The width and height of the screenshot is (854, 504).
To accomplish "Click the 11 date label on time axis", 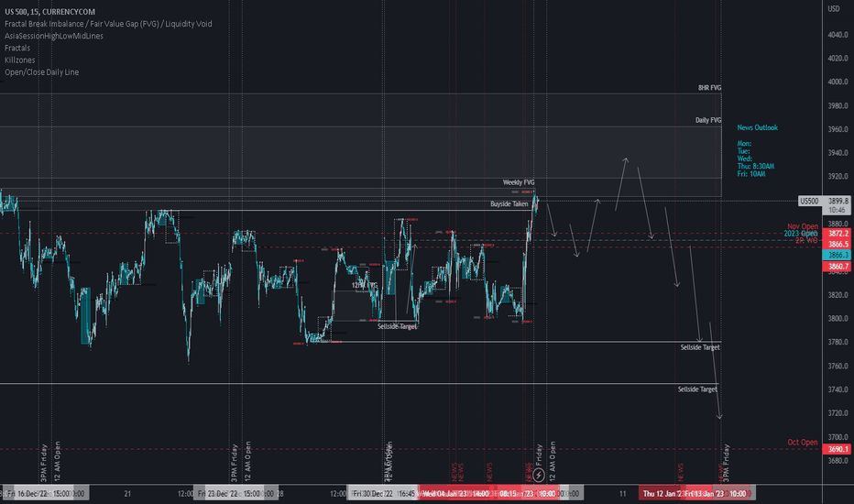I will 622,494.
